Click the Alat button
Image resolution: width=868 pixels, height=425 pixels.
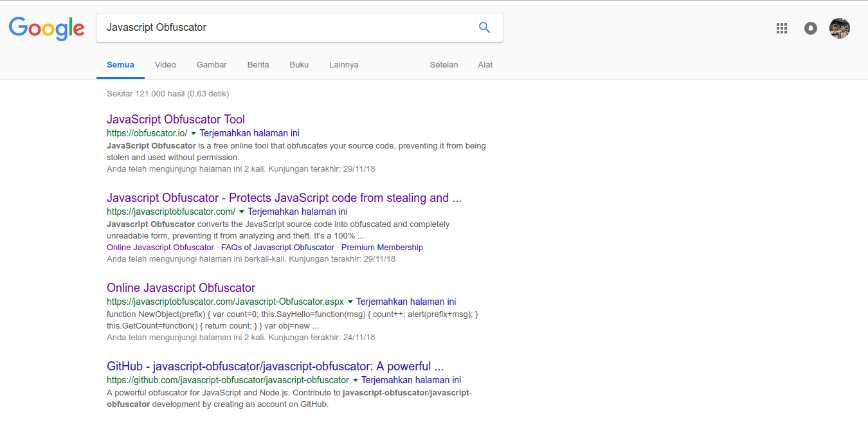tap(485, 65)
